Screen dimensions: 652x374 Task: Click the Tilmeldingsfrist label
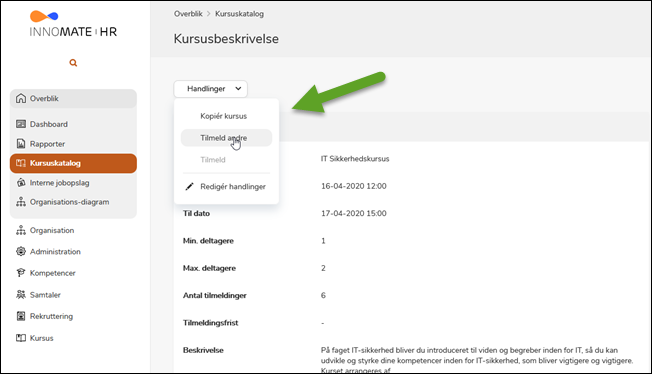tap(210, 323)
